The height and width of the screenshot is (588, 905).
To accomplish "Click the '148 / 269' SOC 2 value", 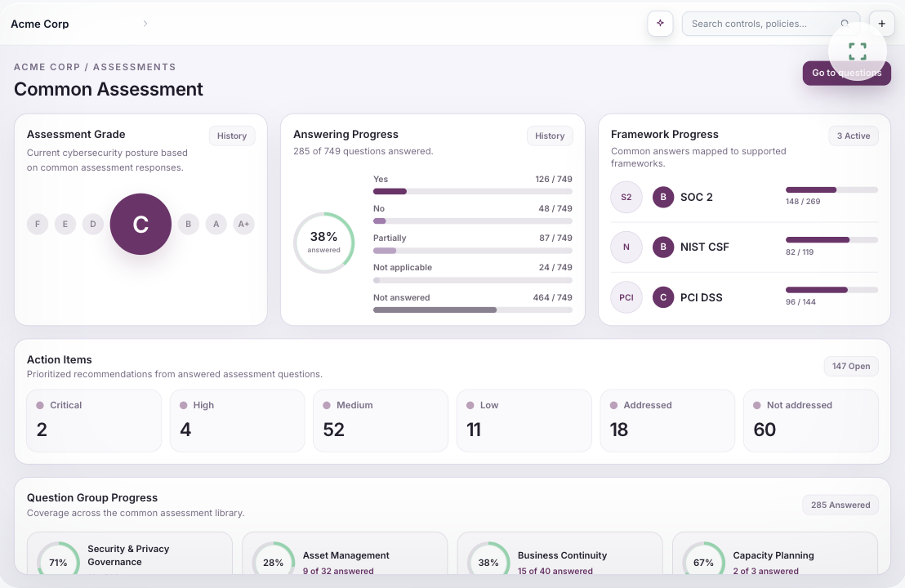I will point(803,202).
